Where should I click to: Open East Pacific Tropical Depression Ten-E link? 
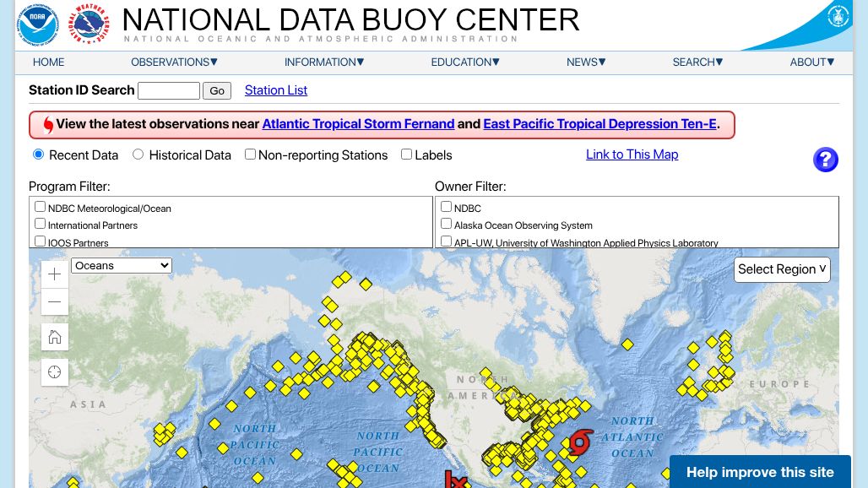click(600, 124)
